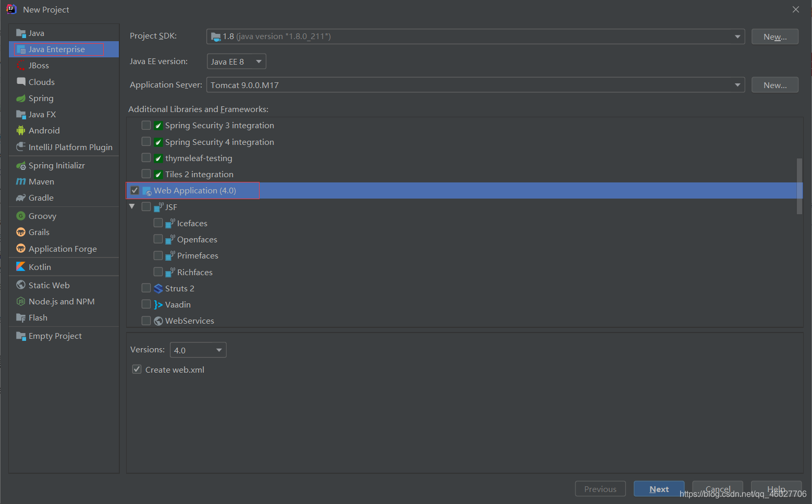The width and height of the screenshot is (812, 504).
Task: Check the Struts 2 checkbox
Action: coord(146,288)
